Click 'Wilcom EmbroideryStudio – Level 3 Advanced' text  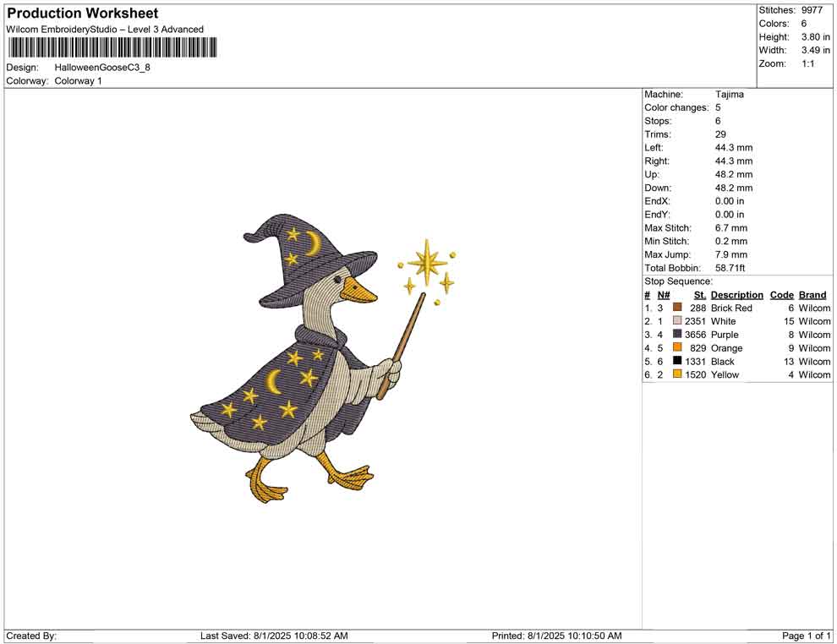tap(105, 30)
